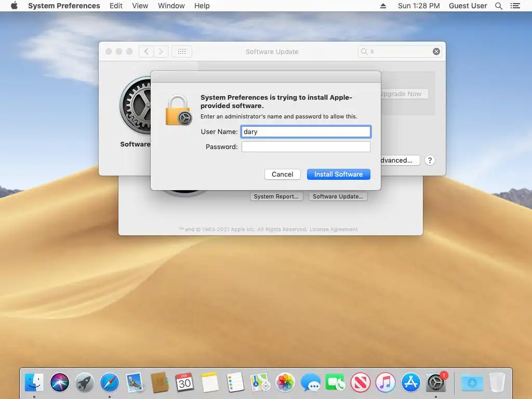
Task: Open Trash in Dock
Action: 497,382
